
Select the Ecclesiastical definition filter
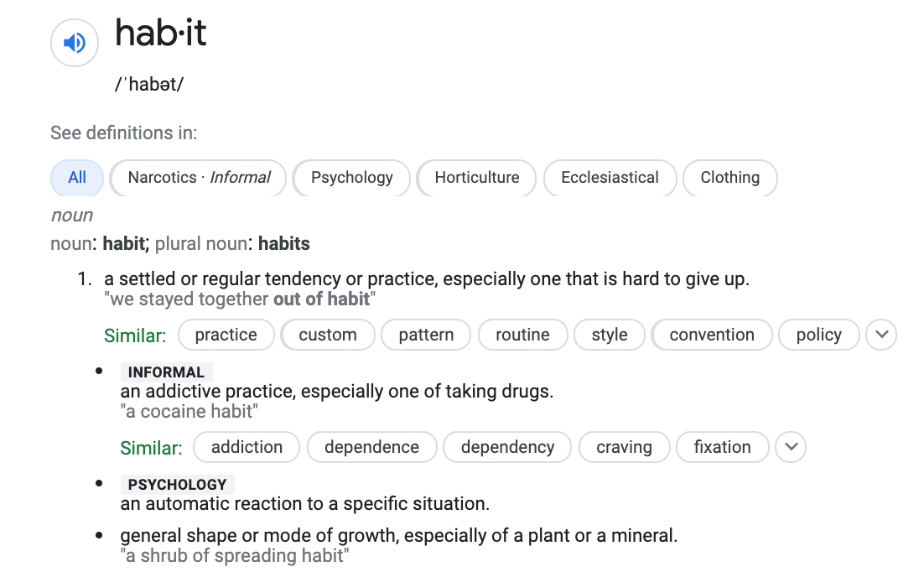610,178
